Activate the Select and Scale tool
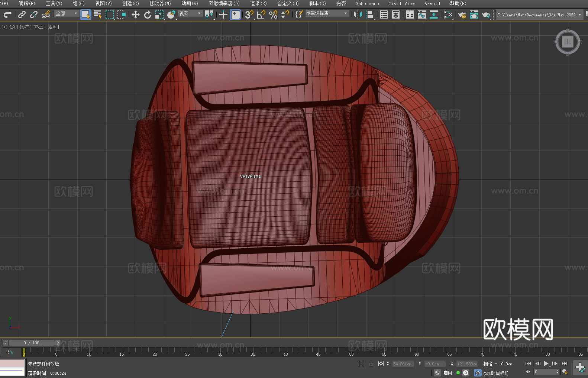The image size is (588, 378). coord(159,14)
